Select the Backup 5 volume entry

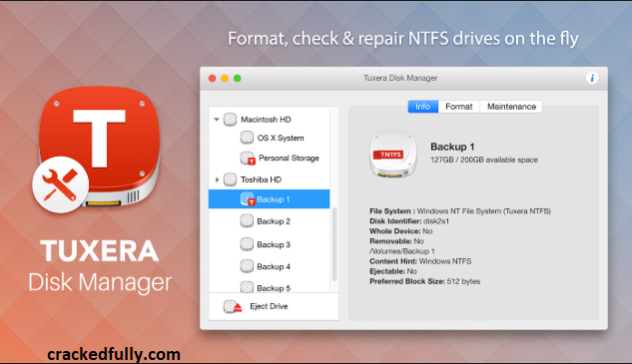pyautogui.click(x=269, y=287)
